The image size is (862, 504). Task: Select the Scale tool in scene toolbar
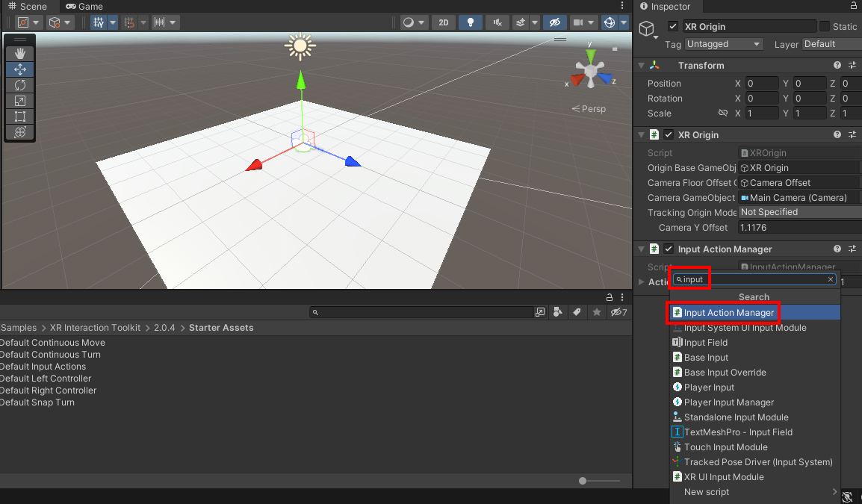[20, 101]
